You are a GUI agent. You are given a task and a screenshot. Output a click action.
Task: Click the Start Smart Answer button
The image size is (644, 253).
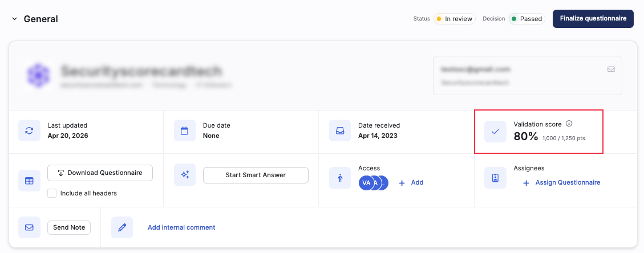click(x=256, y=175)
